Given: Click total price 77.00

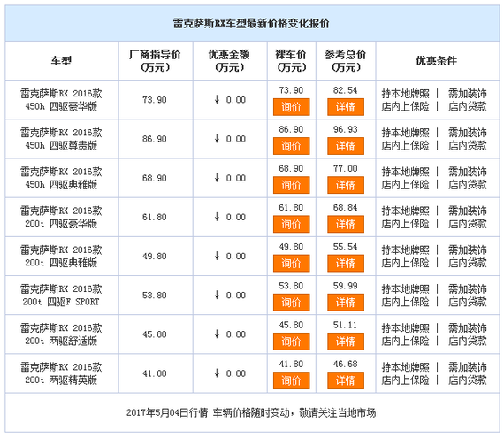Looking at the screenshot, I should point(346,168).
